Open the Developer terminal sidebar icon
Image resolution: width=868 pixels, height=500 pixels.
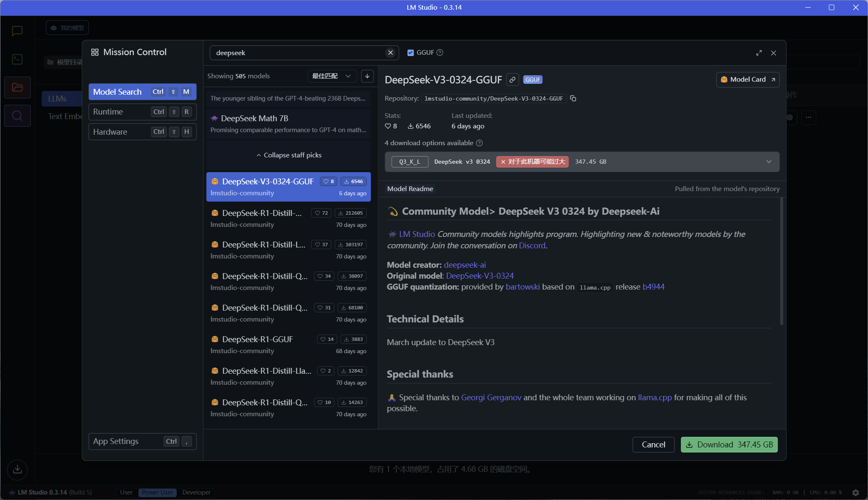click(x=17, y=59)
